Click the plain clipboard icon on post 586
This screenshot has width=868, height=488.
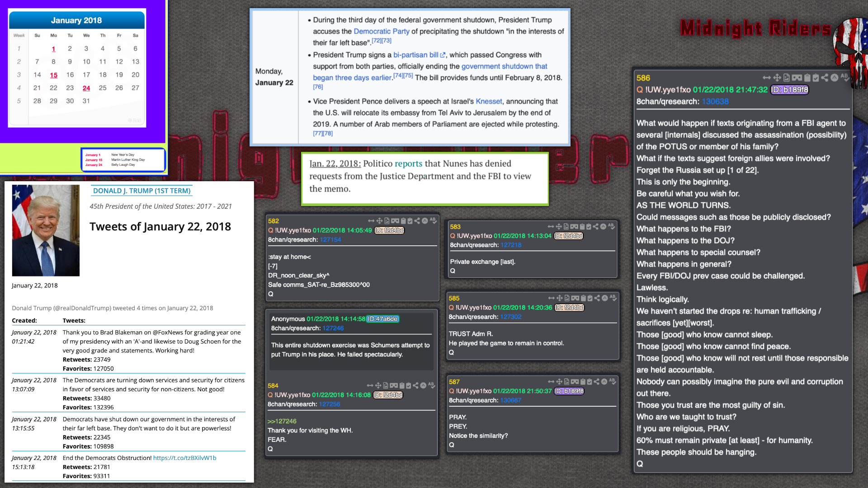807,78
